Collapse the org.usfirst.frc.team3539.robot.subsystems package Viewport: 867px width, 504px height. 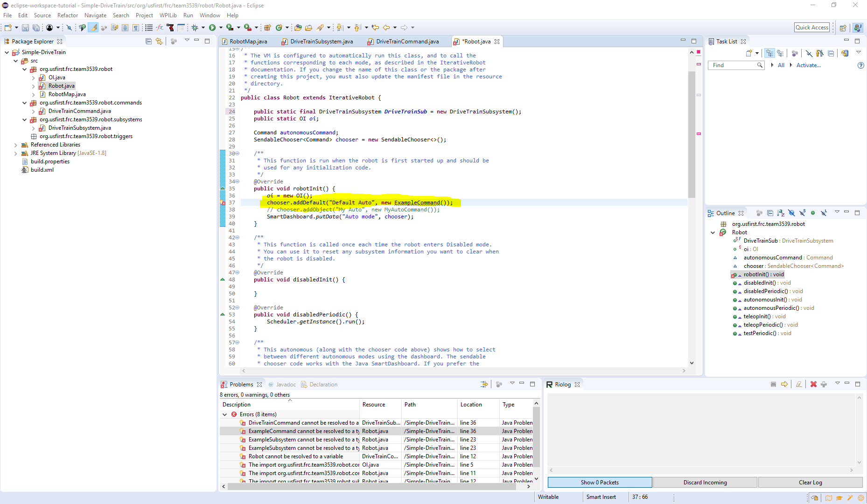point(24,119)
